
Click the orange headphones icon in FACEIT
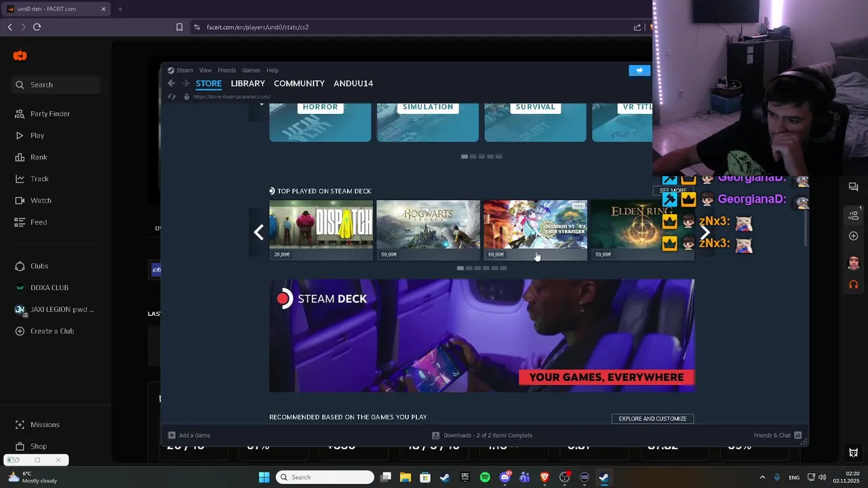(853, 285)
